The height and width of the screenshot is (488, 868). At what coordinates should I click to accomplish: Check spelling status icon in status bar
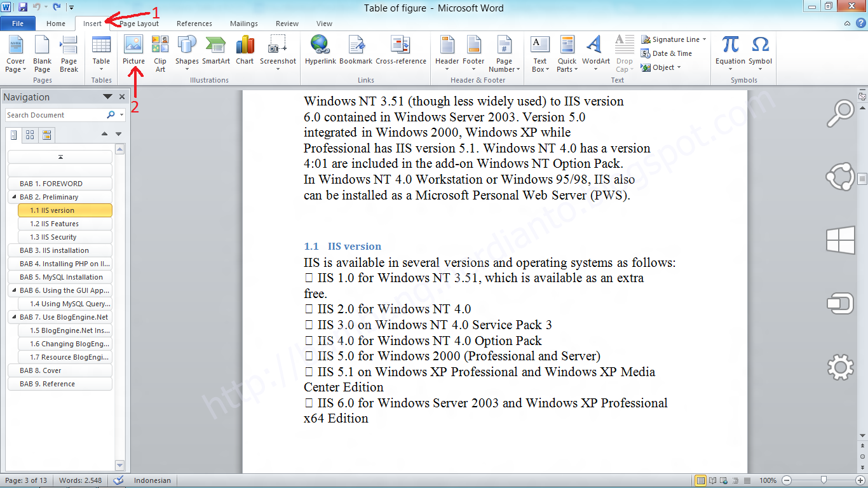[x=118, y=480]
